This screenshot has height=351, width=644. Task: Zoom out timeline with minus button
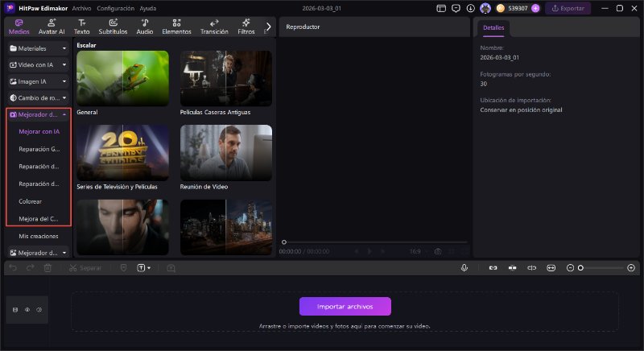point(570,267)
